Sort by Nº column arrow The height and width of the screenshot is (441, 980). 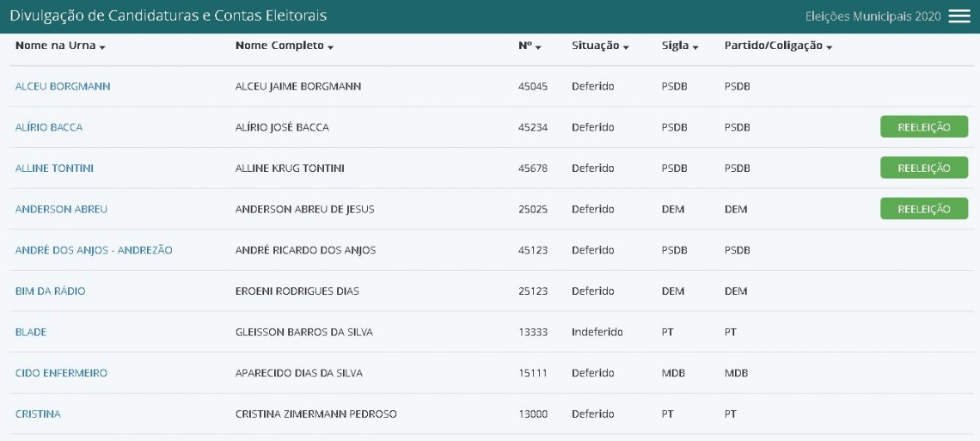click(538, 47)
